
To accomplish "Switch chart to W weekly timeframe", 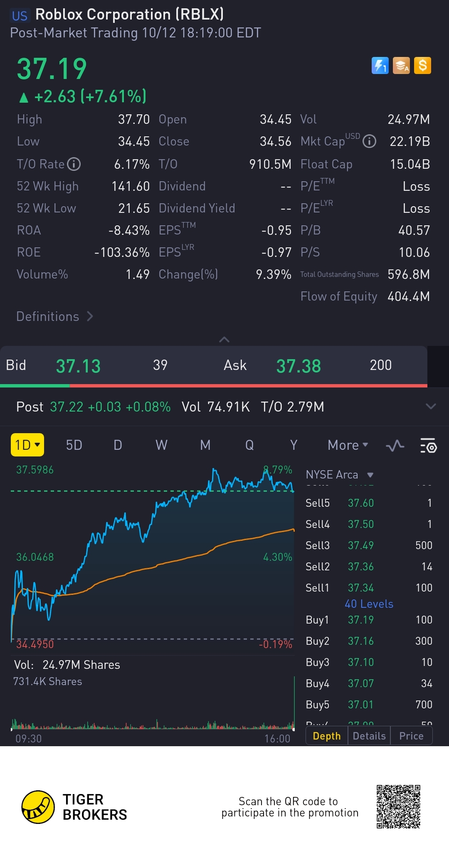I will coord(161,445).
